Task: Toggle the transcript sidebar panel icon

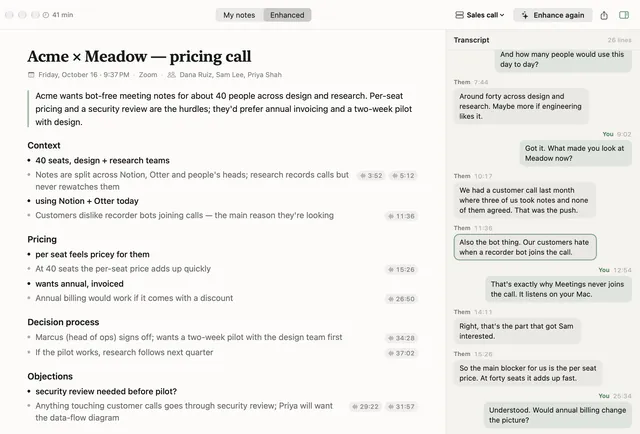Action: point(624,15)
